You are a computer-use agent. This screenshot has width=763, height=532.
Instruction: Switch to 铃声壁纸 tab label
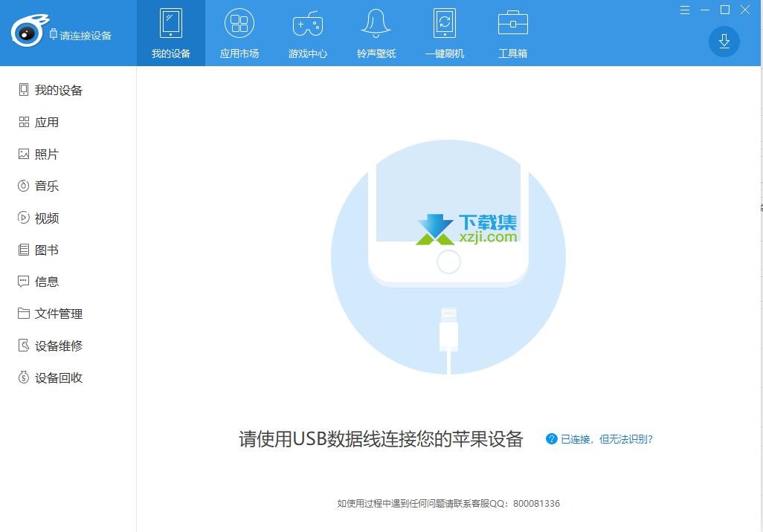(x=376, y=53)
